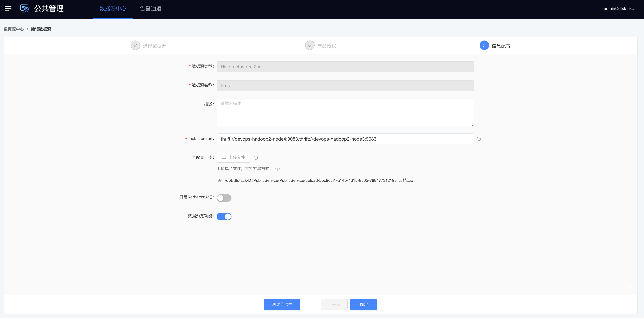Viewport: 644px width, 318px height.
Task: Open the 告警通道 tab
Action: [151, 8]
